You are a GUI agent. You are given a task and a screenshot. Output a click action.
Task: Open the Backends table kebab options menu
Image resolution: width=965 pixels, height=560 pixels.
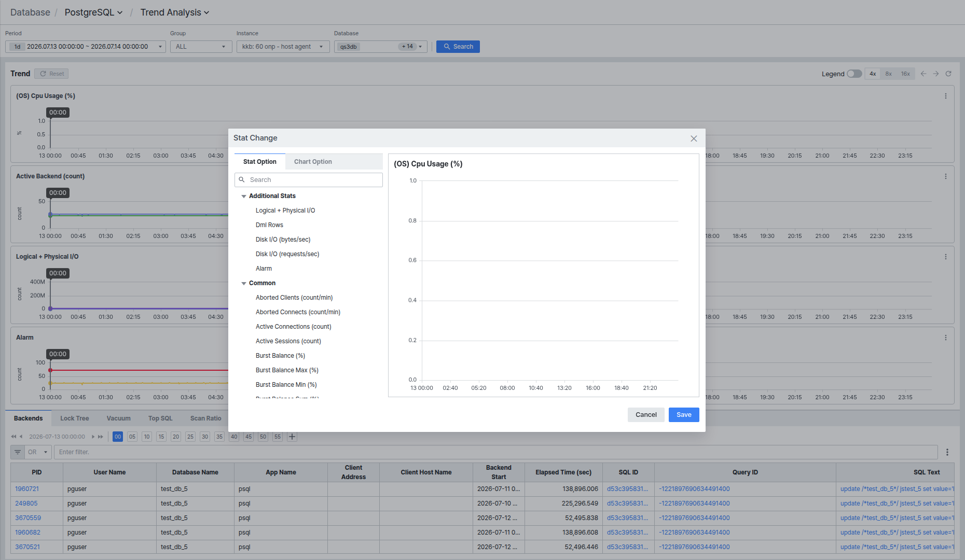947,452
